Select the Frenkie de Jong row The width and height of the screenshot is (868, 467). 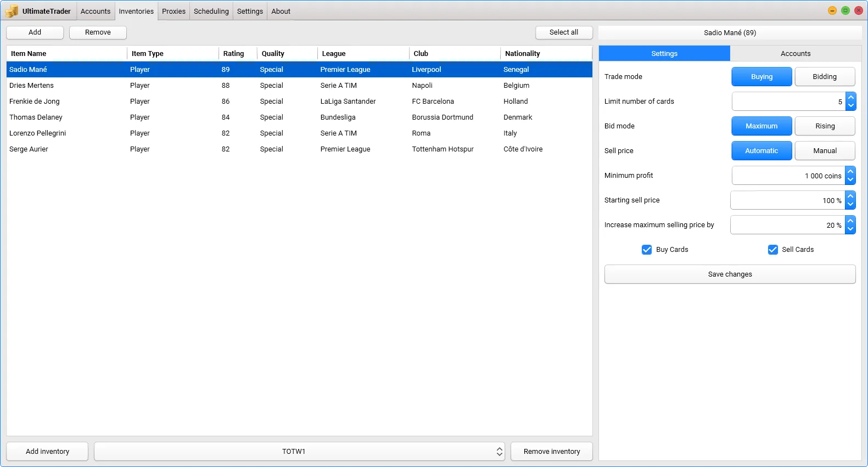[299, 102]
